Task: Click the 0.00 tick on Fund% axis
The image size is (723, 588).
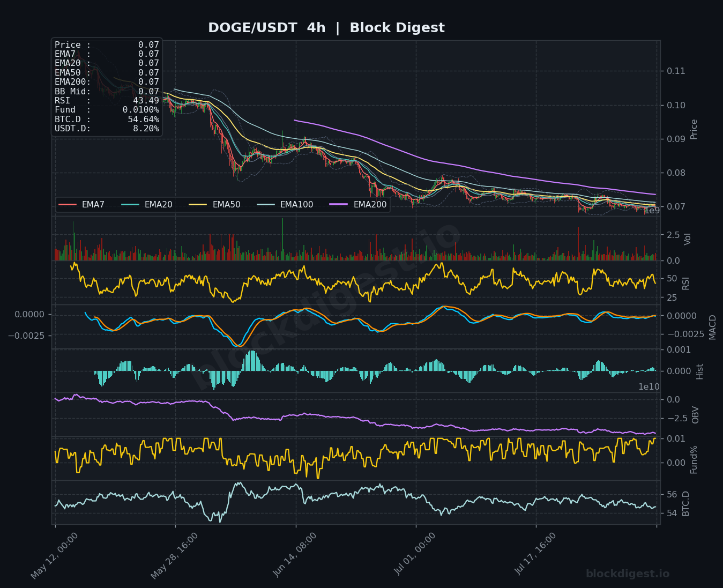Action: click(x=676, y=463)
